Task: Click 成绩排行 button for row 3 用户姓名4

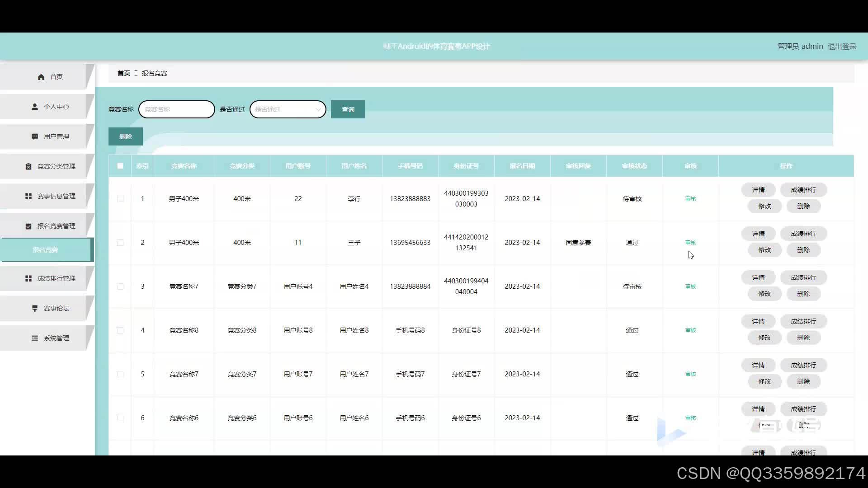Action: tap(803, 277)
